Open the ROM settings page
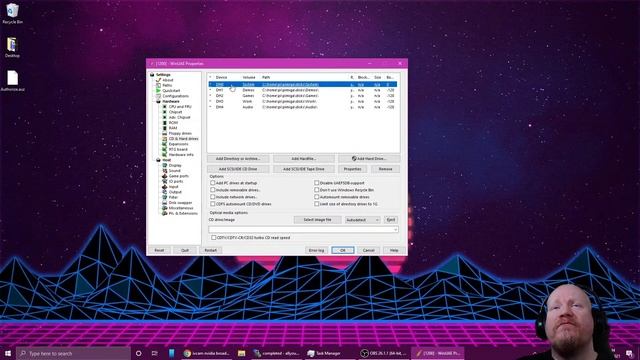Screen dimensions: 640x360 pos(173,122)
